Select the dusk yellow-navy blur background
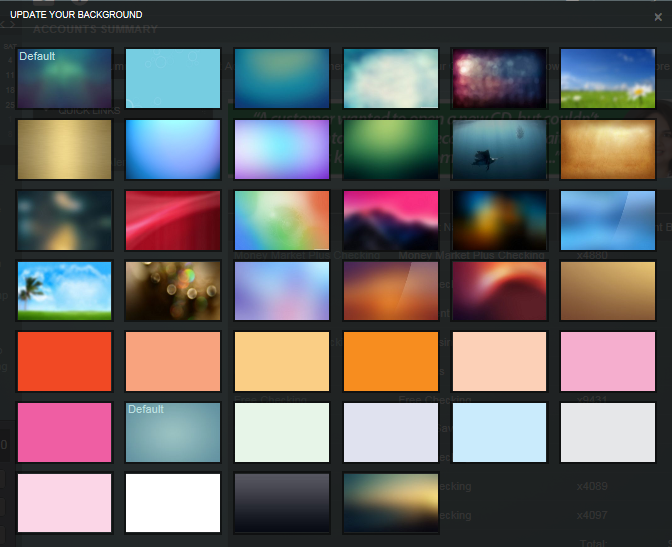Viewport: 672px width, 547px height. 391,503
